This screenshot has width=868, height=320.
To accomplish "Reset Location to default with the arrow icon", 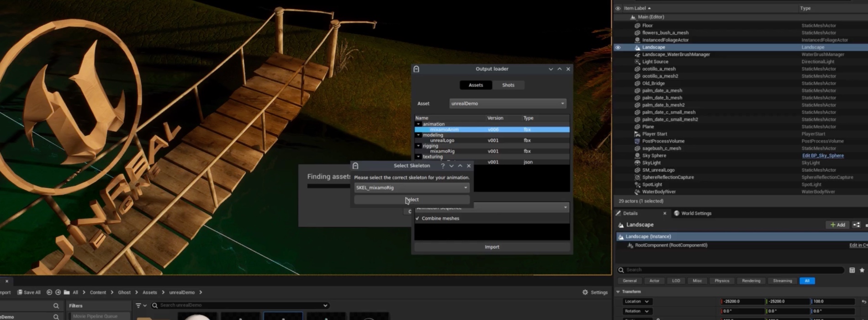I will [x=863, y=302].
